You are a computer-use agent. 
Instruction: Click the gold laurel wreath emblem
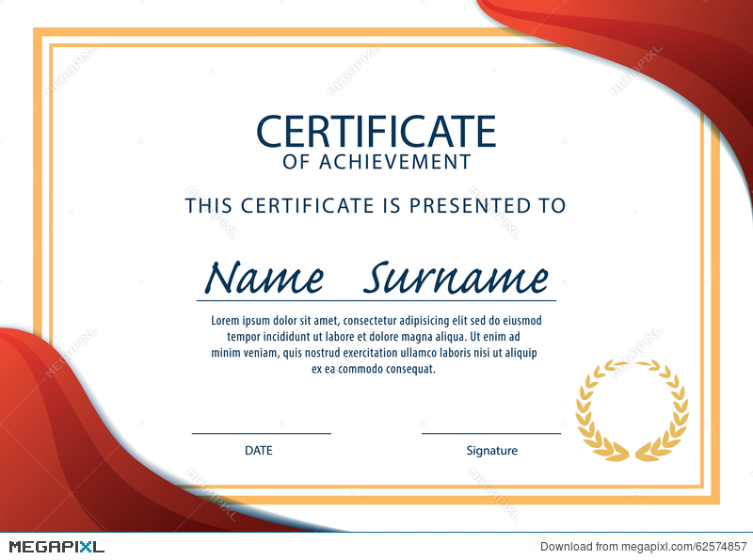632,410
